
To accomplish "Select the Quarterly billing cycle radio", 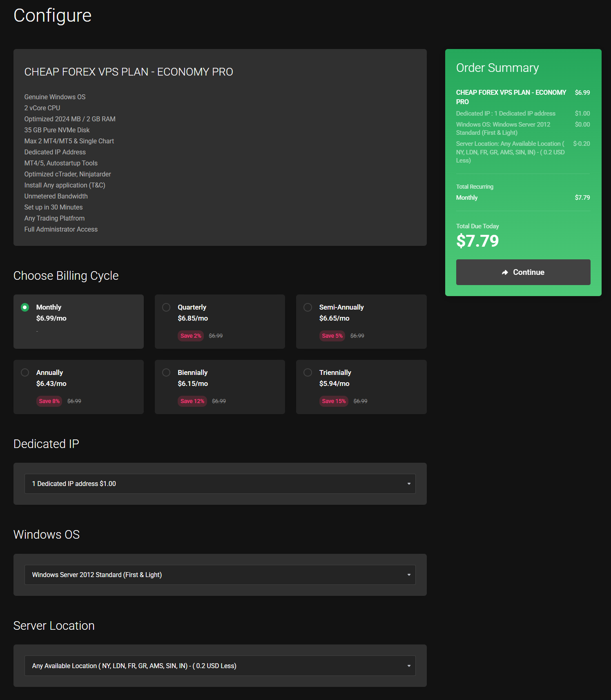I will pyautogui.click(x=166, y=307).
